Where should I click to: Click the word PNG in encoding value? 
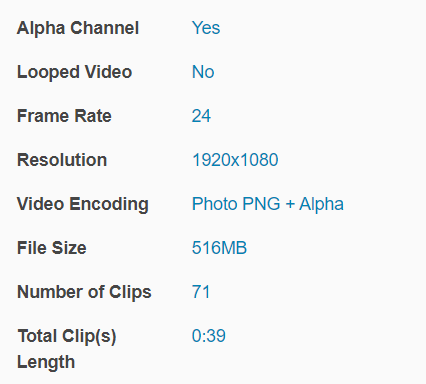click(261, 204)
